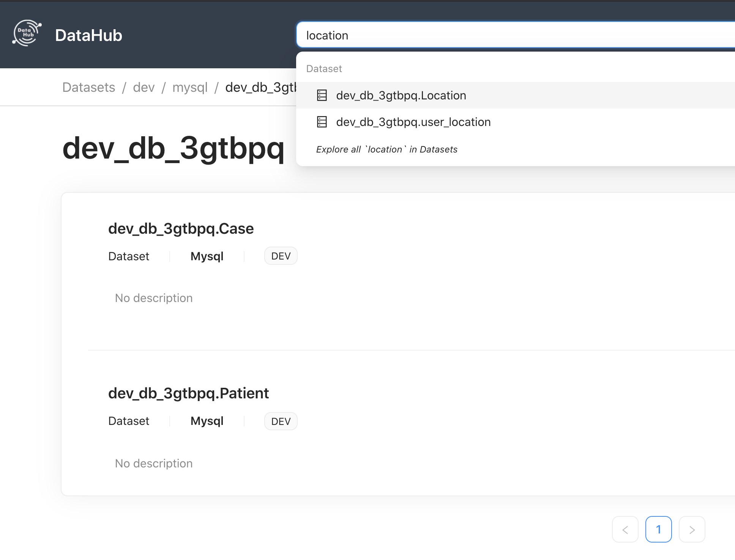This screenshot has height=560, width=735.
Task: Click the Dataset label under dev_db_3gtbpq.Patient
Action: point(129,421)
